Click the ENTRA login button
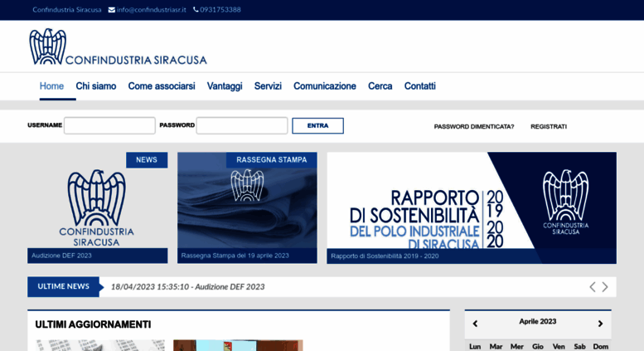 (318, 126)
